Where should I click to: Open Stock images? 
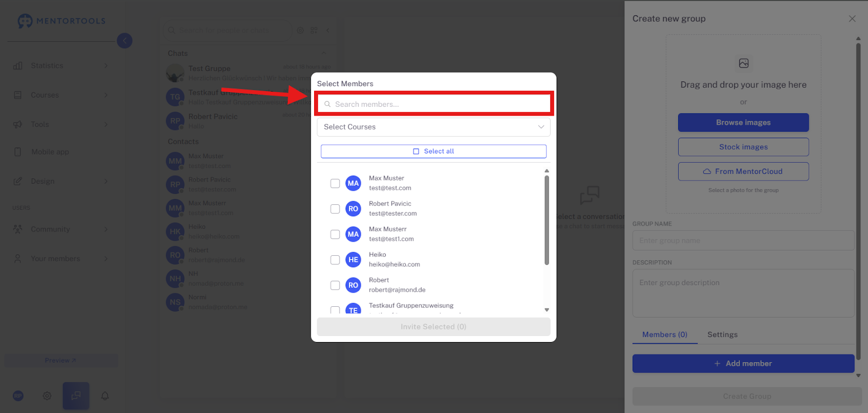coord(743,147)
